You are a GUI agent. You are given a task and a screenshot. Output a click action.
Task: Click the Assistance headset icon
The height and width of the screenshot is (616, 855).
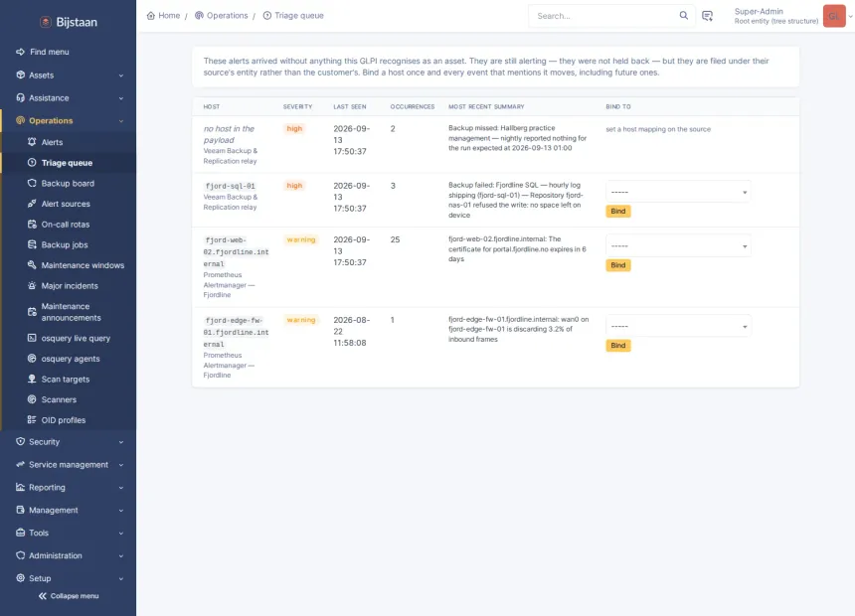coord(20,97)
